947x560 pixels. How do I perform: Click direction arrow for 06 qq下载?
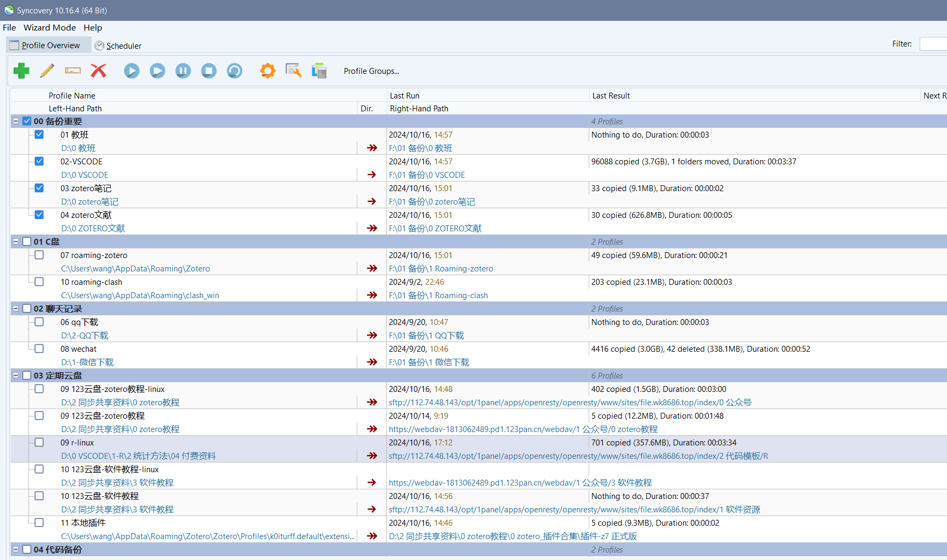point(372,335)
